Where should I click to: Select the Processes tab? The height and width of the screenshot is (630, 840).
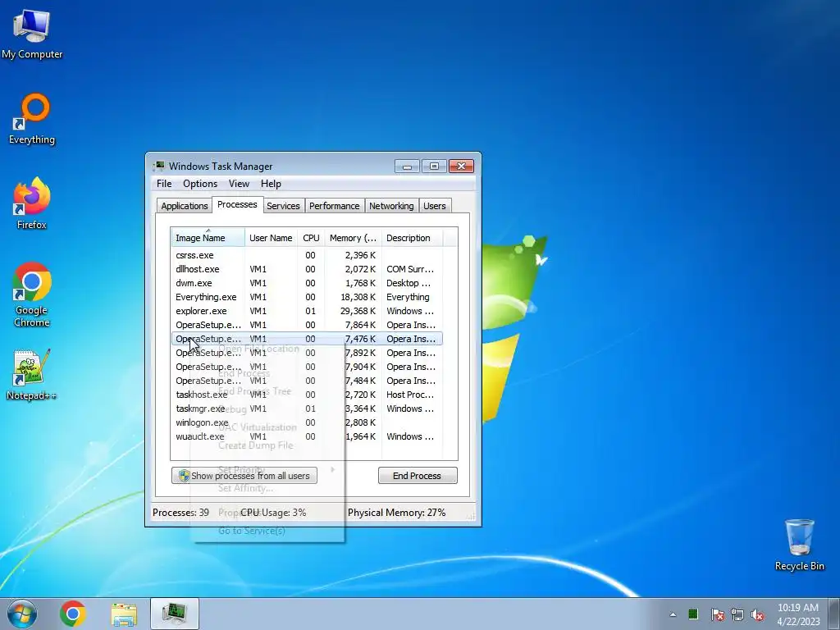pos(237,204)
